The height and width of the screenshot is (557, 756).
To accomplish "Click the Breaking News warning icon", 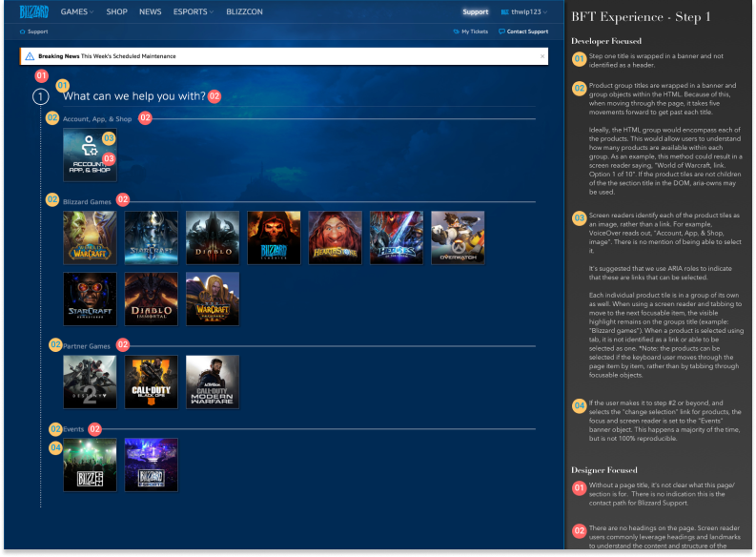I will pos(30,56).
